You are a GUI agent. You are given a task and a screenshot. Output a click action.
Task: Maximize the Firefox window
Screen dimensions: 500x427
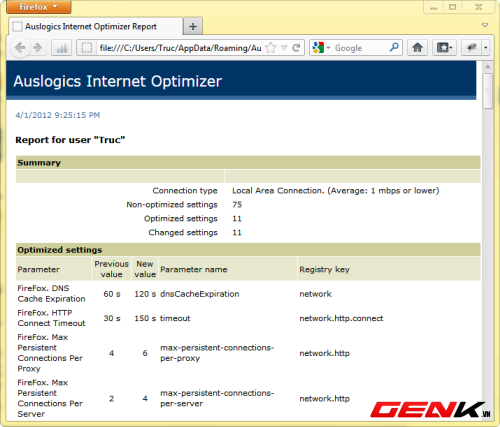(x=452, y=7)
